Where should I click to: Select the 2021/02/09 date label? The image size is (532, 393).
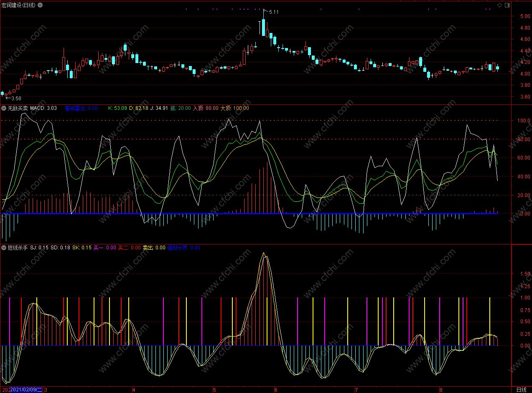pos(26,390)
